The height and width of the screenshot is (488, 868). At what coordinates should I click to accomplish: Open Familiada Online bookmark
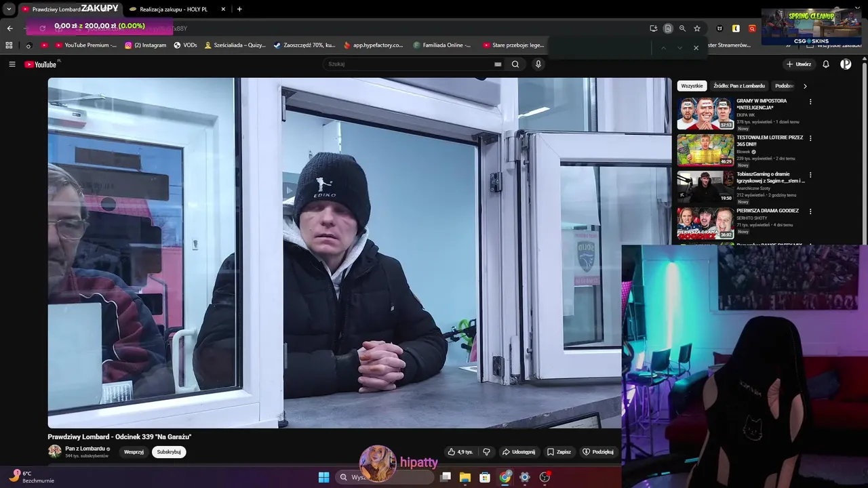(x=441, y=45)
